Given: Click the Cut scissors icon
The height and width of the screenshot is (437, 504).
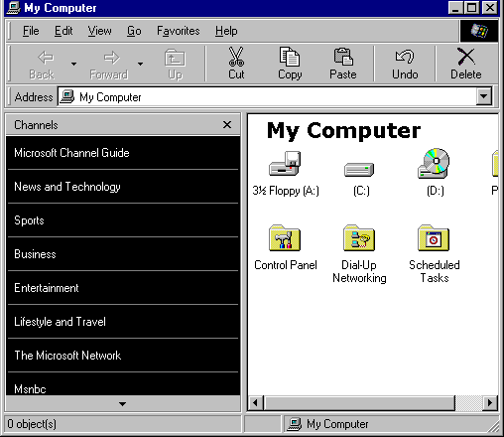Looking at the screenshot, I should (236, 57).
